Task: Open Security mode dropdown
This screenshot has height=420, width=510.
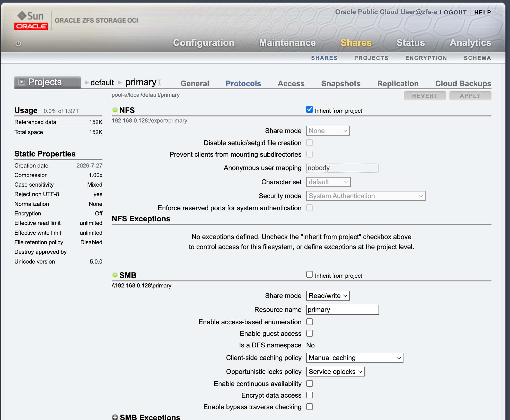Action: 366,196
